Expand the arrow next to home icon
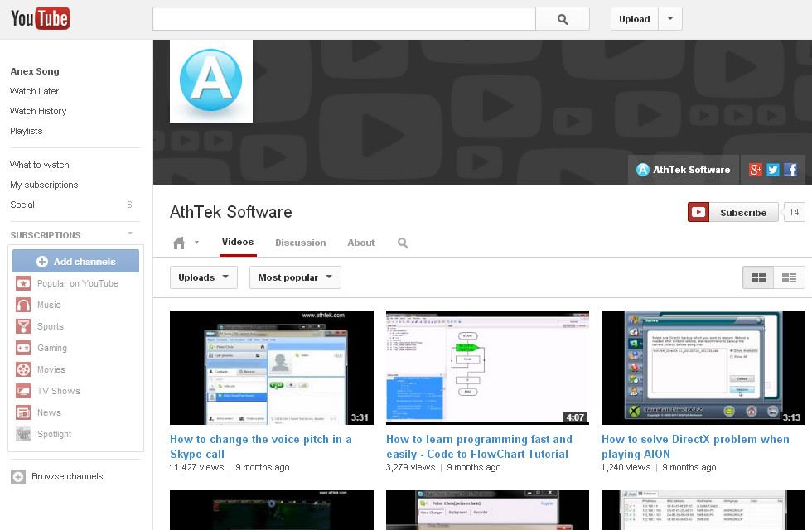This screenshot has height=530, width=812. point(197,242)
